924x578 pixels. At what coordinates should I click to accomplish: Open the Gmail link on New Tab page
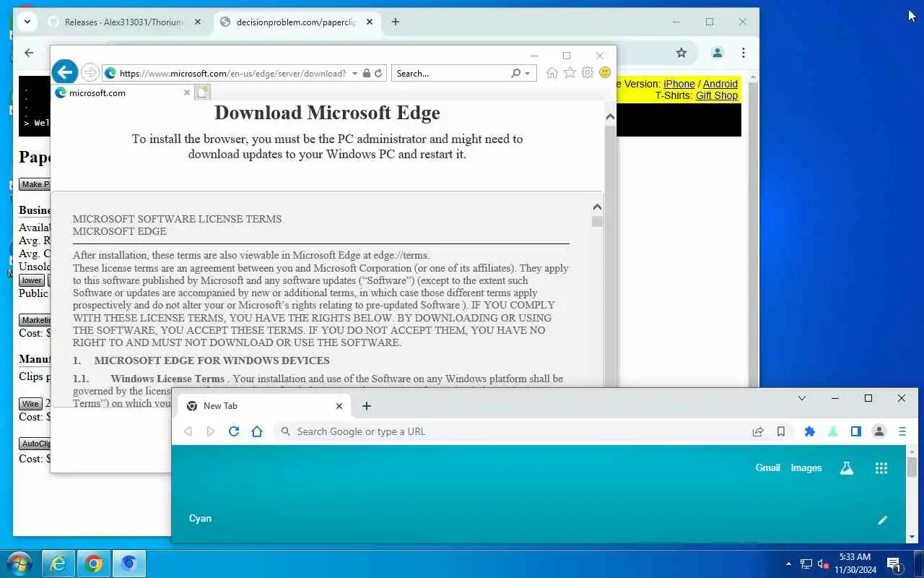(x=767, y=467)
